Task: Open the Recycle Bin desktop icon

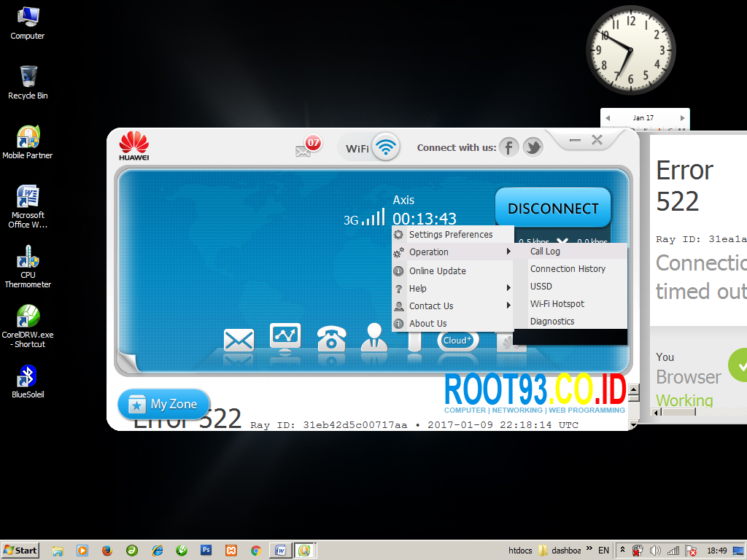Action: point(28,83)
